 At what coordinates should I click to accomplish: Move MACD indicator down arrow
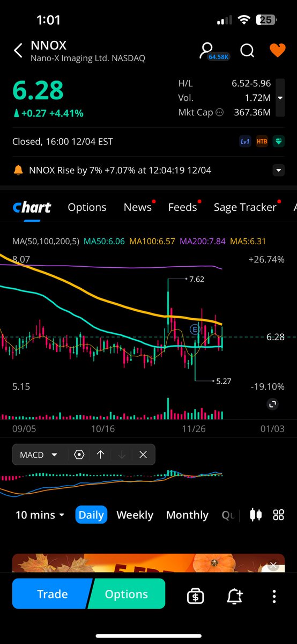pyautogui.click(x=122, y=455)
